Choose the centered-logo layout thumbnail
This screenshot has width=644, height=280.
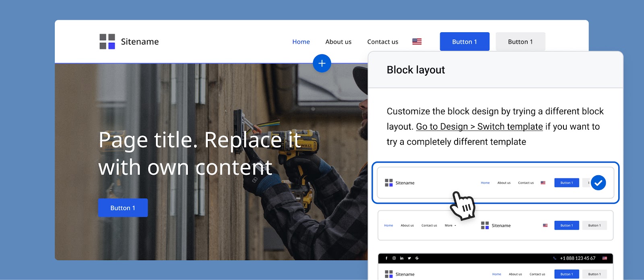495,226
